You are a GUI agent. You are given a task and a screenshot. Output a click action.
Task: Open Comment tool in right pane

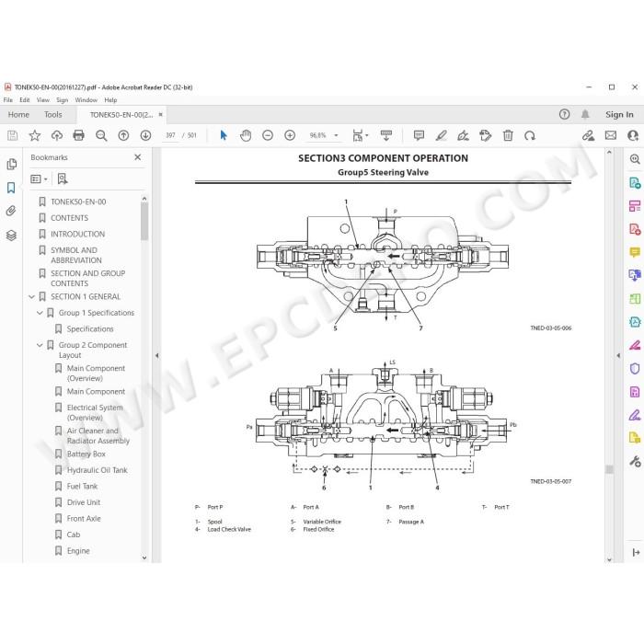635,252
